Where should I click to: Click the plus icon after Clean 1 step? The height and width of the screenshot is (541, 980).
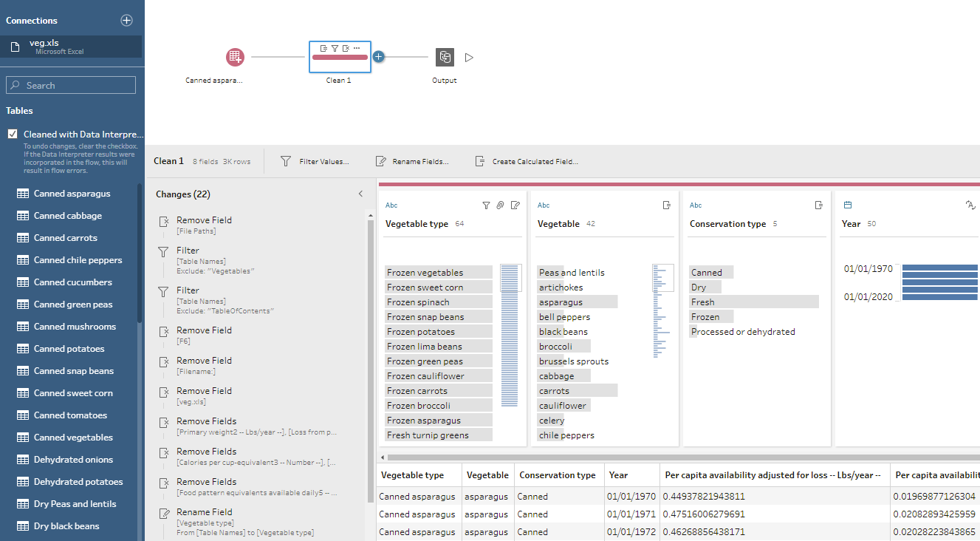378,56
